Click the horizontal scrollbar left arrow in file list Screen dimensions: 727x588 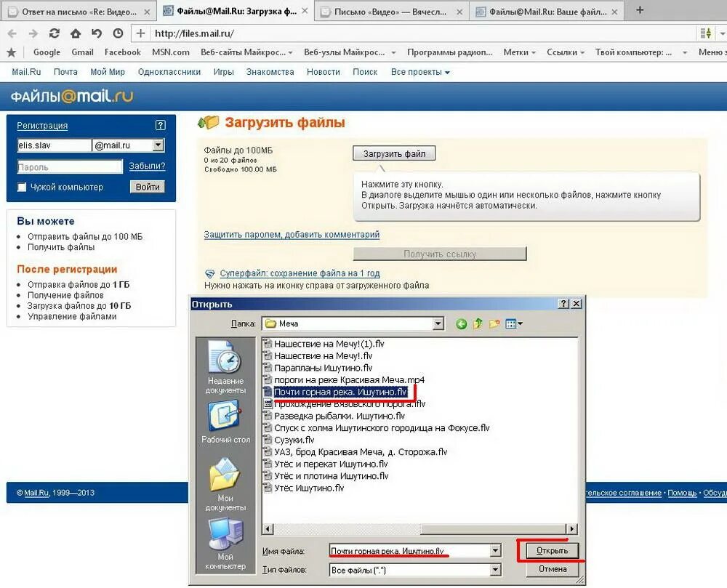pyautogui.click(x=268, y=528)
